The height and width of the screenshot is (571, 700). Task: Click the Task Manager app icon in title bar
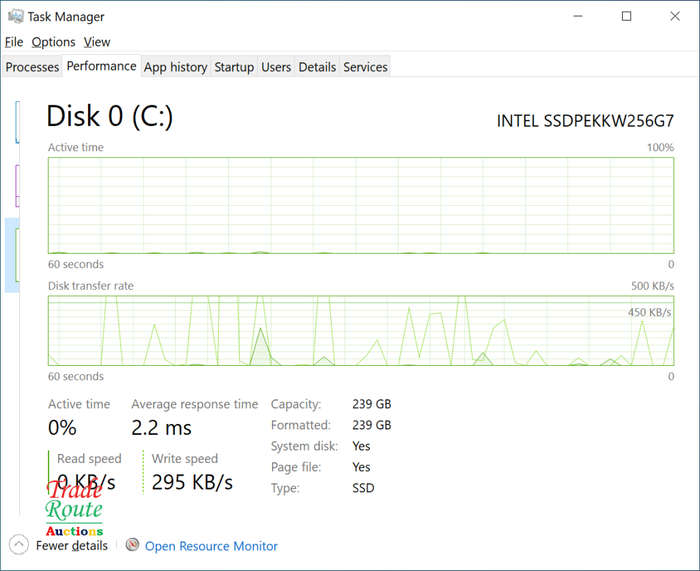pyautogui.click(x=16, y=17)
